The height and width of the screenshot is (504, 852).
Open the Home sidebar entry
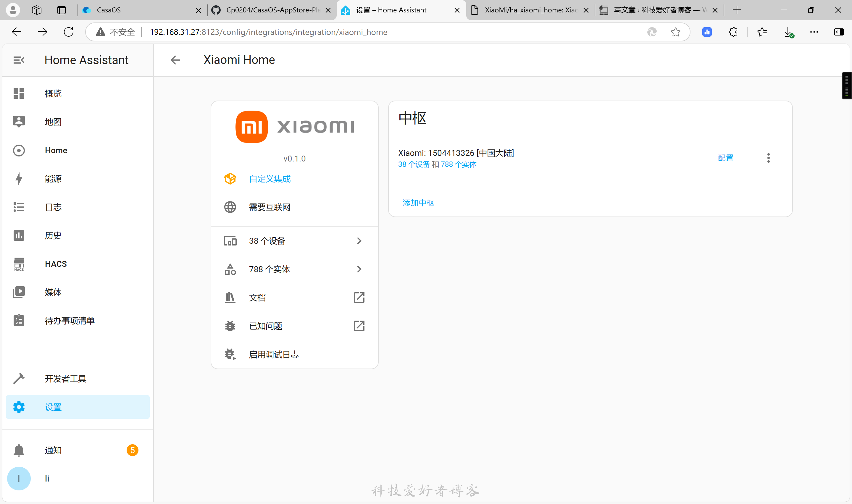click(78, 151)
